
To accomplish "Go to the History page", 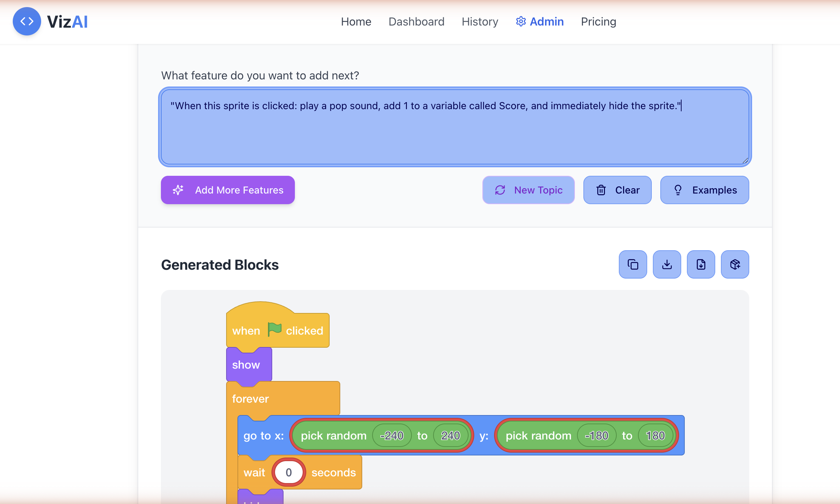I will click(480, 22).
